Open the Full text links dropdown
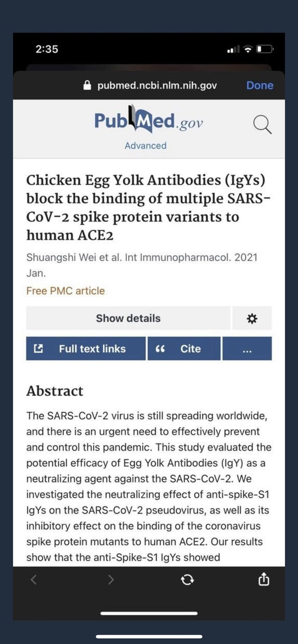Image resolution: width=298 pixels, height=644 pixels. point(86,349)
